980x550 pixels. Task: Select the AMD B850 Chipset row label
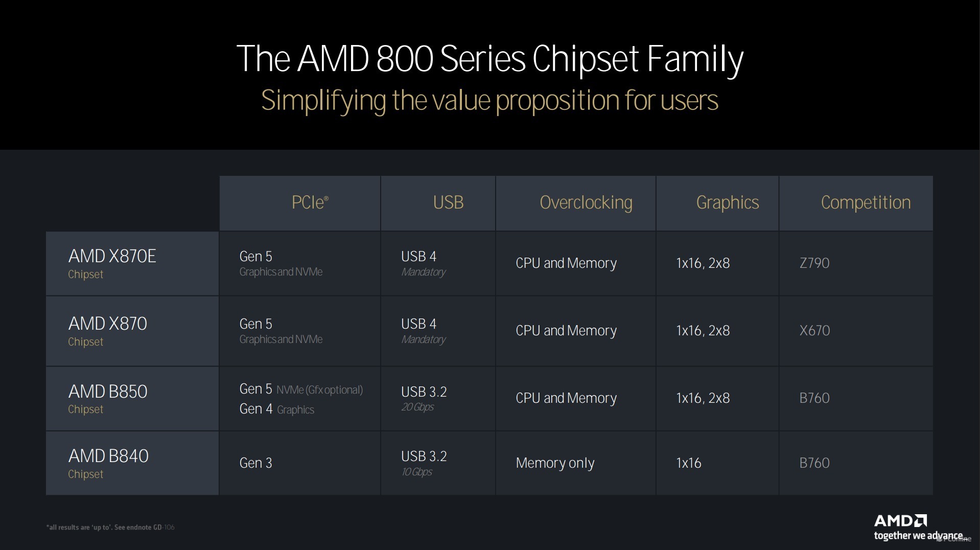click(x=107, y=398)
